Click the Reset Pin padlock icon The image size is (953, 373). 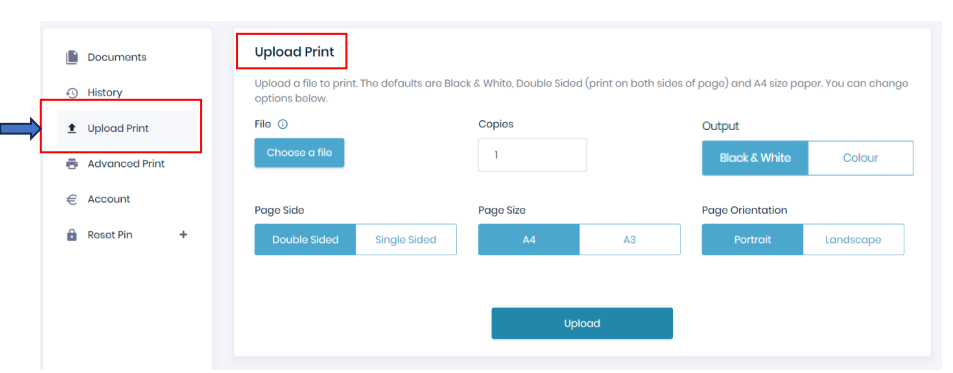[72, 234]
